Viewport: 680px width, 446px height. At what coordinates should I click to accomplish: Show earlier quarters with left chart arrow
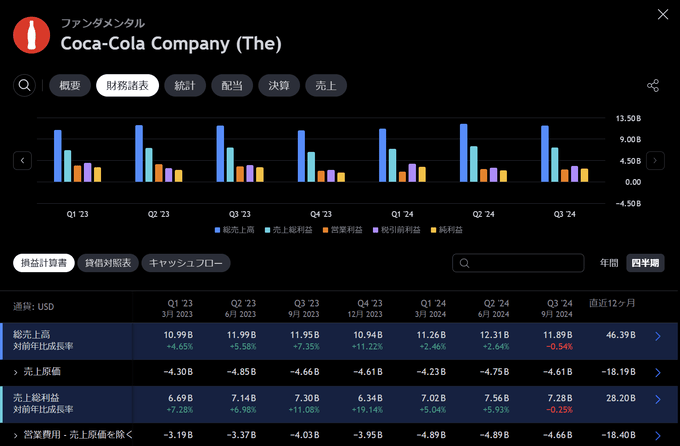[23, 161]
